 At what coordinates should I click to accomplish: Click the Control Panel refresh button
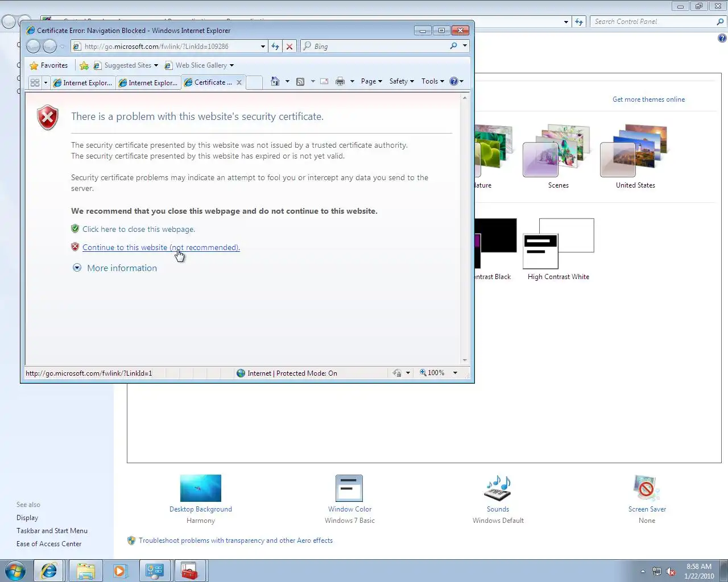click(x=579, y=22)
